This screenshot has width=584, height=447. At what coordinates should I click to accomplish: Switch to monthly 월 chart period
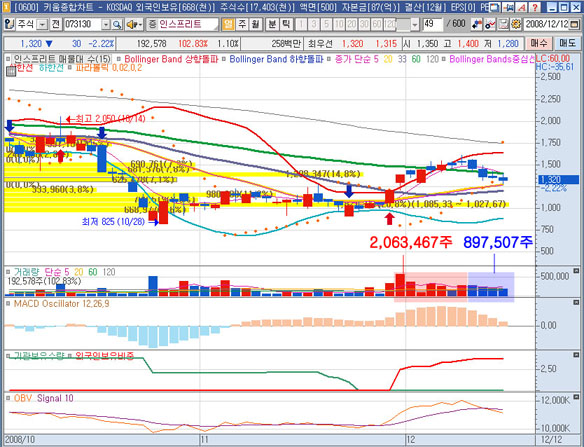coord(255,25)
